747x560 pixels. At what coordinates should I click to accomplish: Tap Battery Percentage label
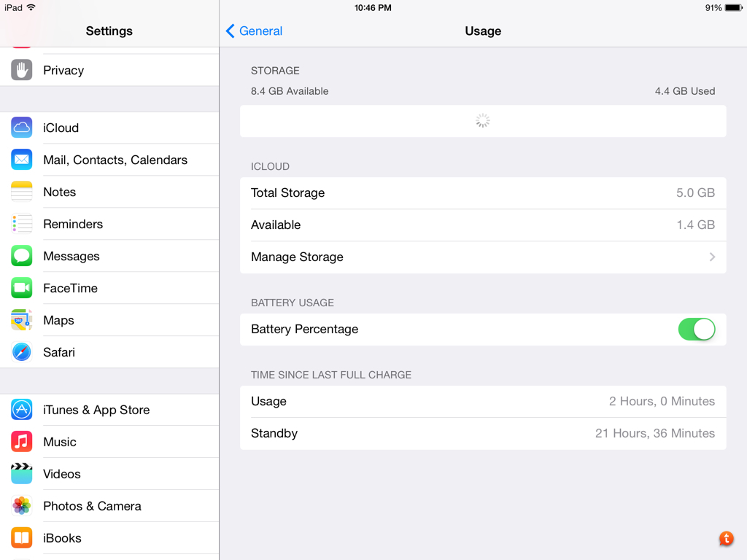(x=304, y=329)
